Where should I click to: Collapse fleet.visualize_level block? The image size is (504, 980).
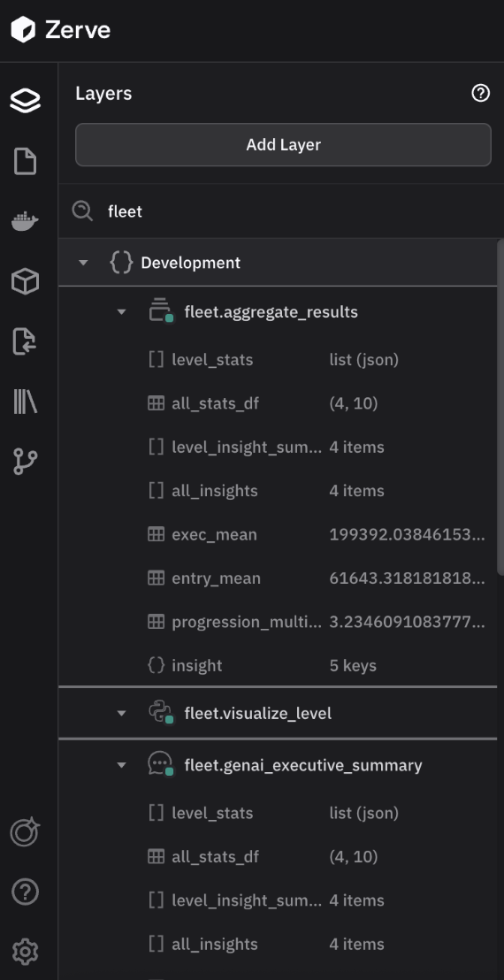point(122,713)
